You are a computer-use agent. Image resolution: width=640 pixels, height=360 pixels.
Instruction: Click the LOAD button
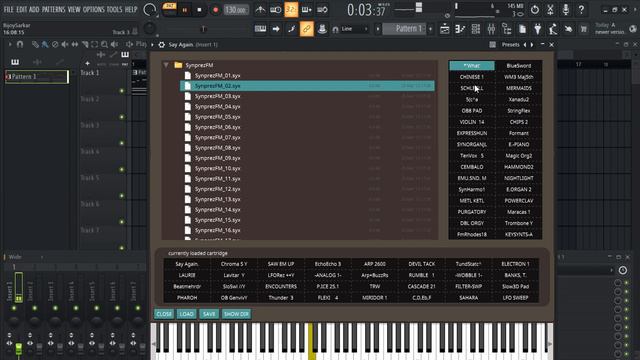[x=187, y=314]
